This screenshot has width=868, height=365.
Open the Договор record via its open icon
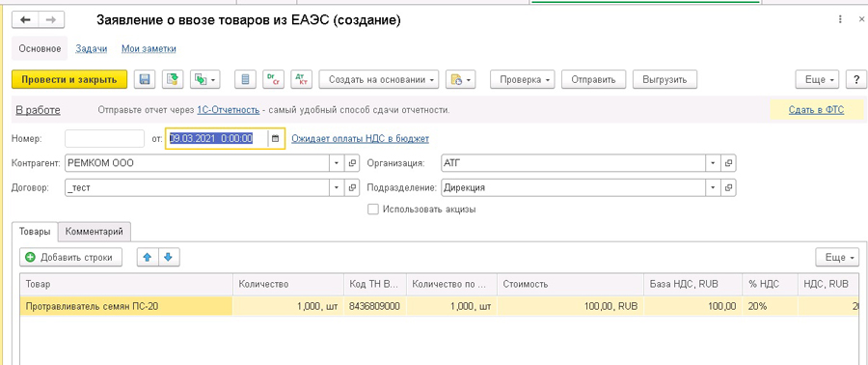coord(351,187)
